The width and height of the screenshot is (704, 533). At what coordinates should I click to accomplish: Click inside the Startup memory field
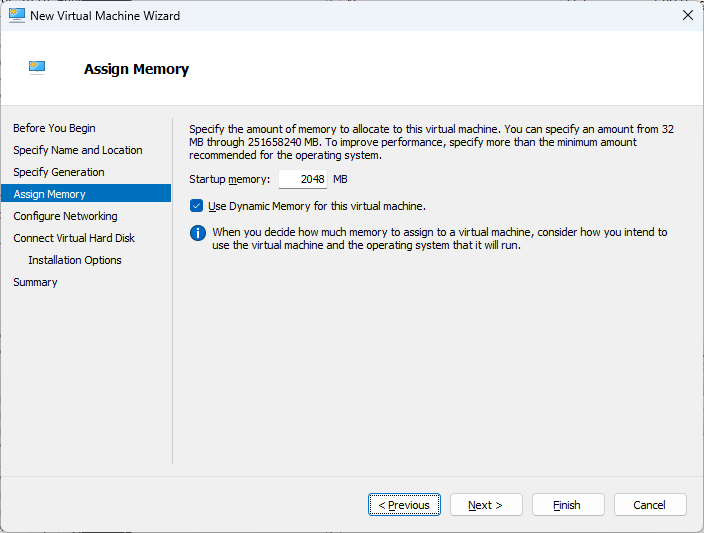(x=303, y=179)
